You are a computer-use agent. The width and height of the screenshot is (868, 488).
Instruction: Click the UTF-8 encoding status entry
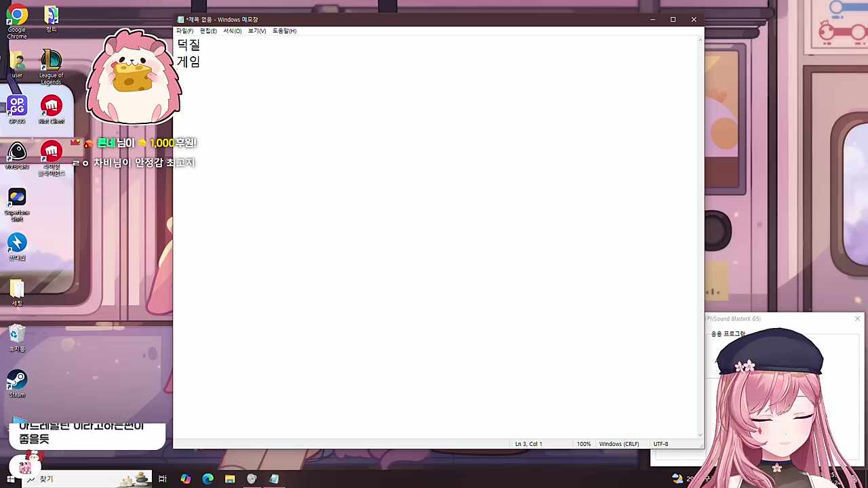tap(660, 444)
